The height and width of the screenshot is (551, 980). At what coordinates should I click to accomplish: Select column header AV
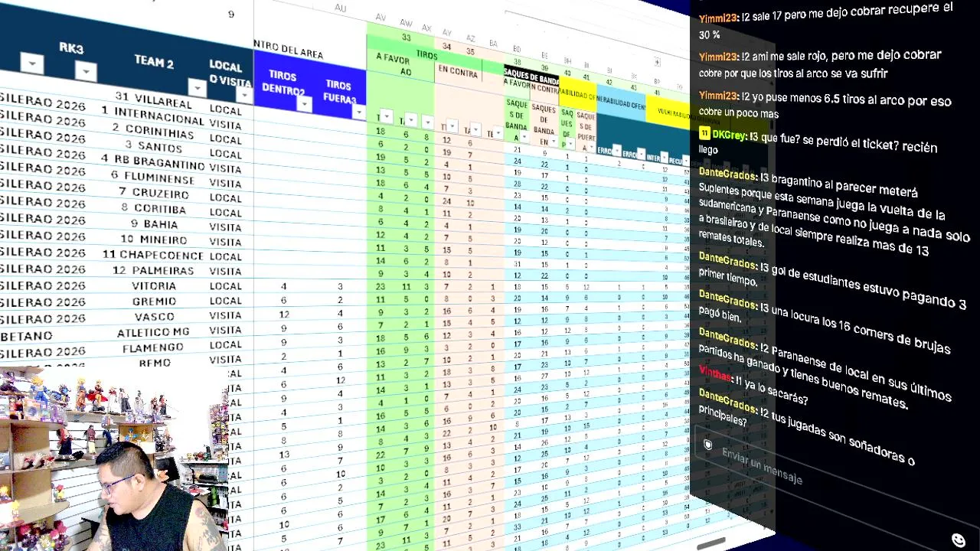(x=381, y=17)
